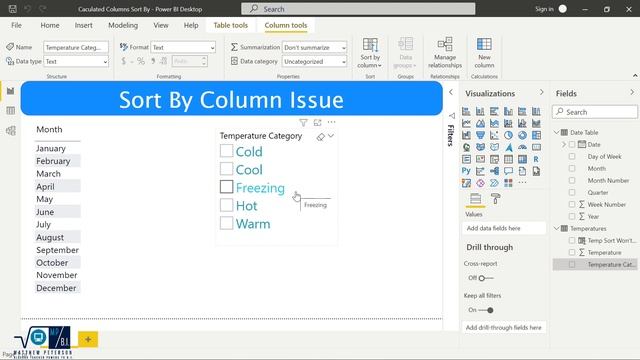The width and height of the screenshot is (640, 360).
Task: Select the stacked column chart visual
Action: pos(480,111)
